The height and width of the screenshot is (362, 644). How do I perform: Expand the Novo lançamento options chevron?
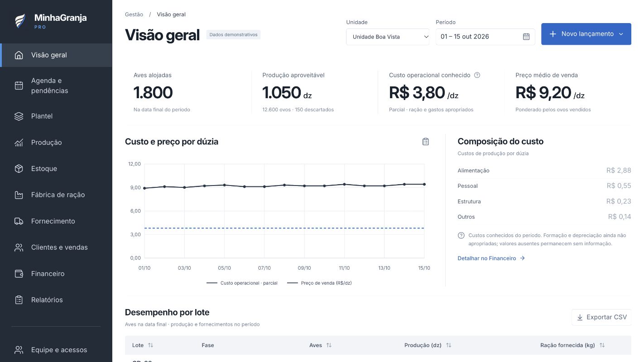tap(621, 34)
